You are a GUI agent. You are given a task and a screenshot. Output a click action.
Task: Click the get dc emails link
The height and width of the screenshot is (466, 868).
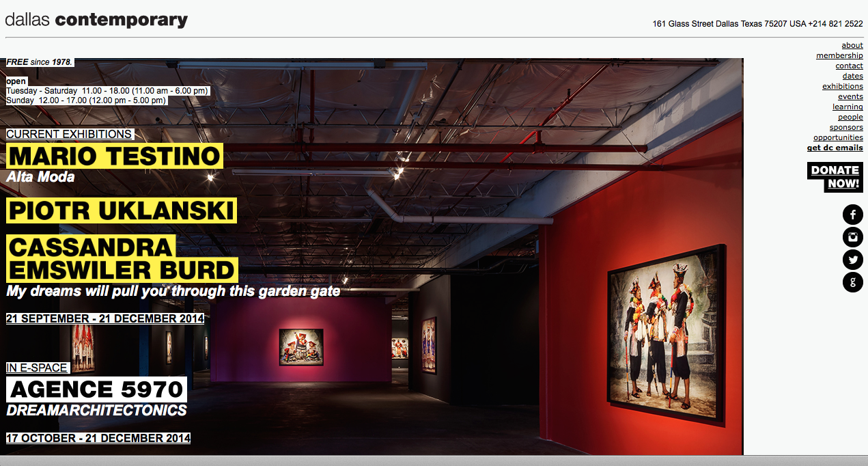(835, 148)
